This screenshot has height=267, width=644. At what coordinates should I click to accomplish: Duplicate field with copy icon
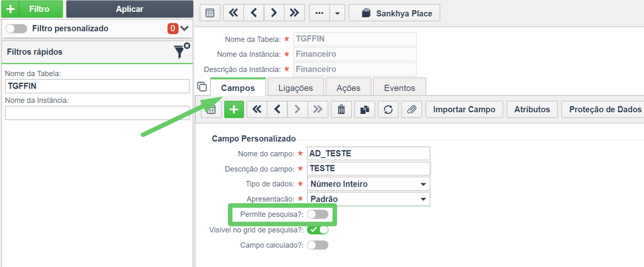(365, 109)
